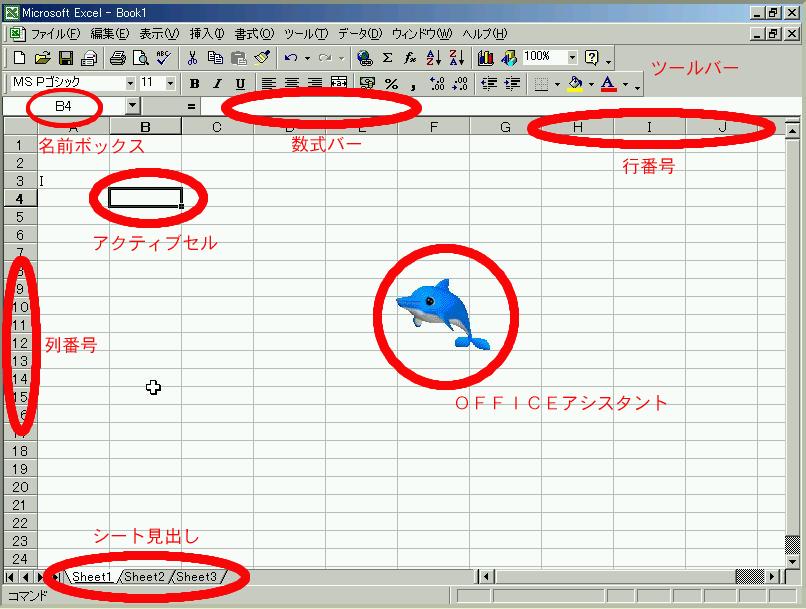Screen dimensions: 806x609
Task: Toggle Underline formatting
Action: coord(240,84)
